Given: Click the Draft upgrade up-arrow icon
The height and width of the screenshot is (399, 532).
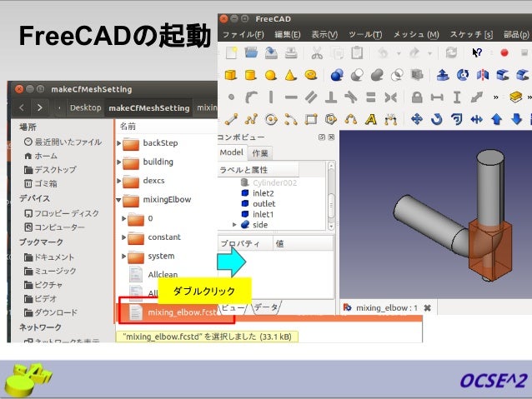Looking at the screenshot, I should pos(496,119).
